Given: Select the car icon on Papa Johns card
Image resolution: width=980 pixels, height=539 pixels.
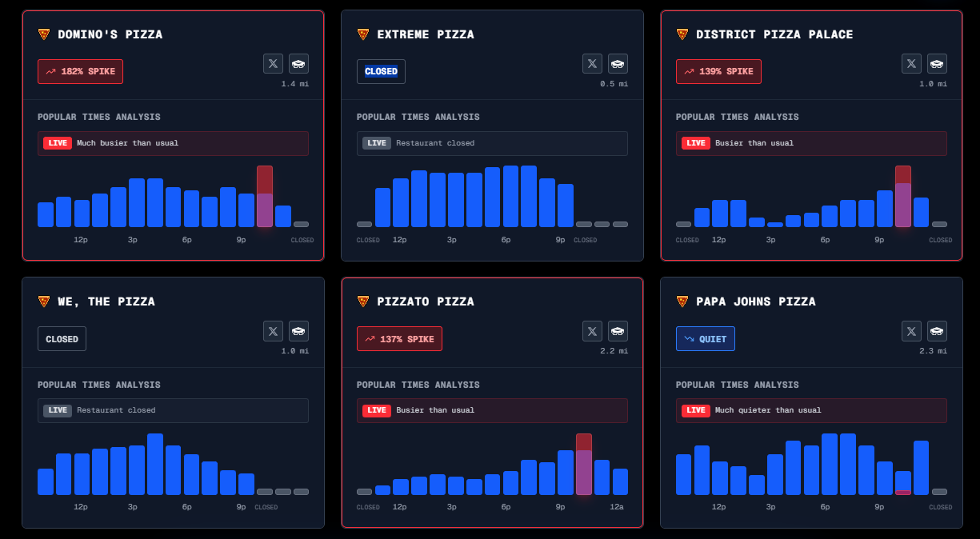Looking at the screenshot, I should pos(937,331).
